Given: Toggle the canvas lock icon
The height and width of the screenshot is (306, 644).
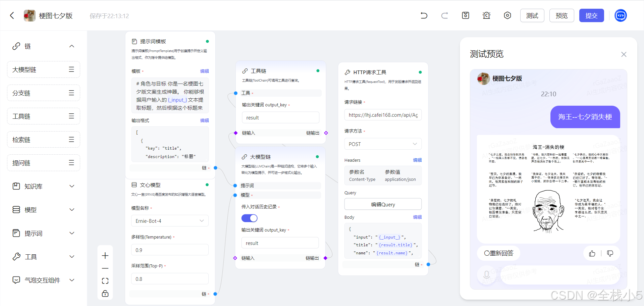Looking at the screenshot, I should tap(105, 293).
